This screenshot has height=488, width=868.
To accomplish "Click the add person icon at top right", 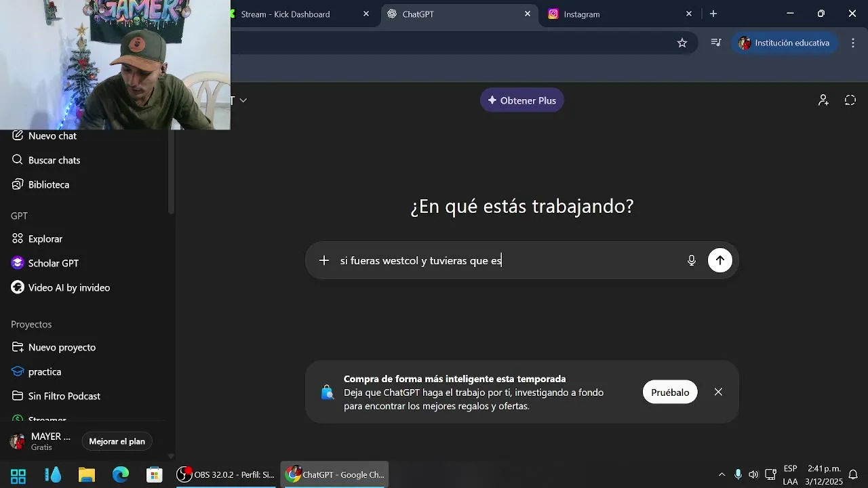I will [823, 100].
